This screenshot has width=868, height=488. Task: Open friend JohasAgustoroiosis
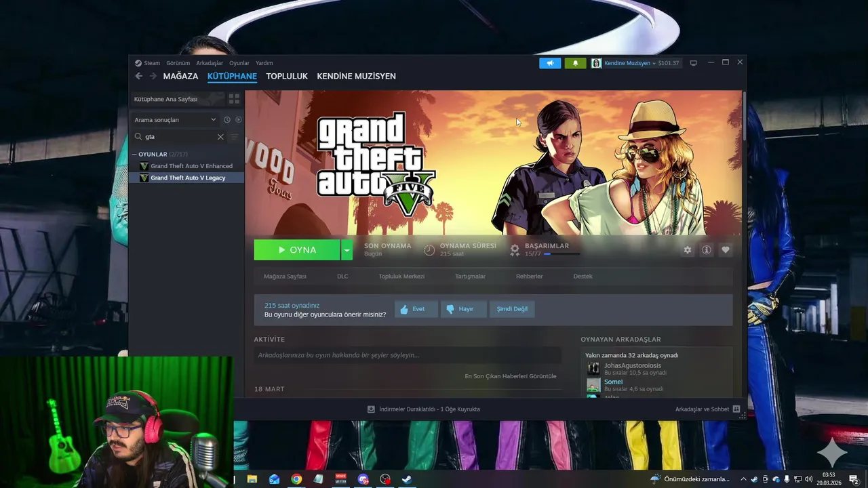pos(632,366)
